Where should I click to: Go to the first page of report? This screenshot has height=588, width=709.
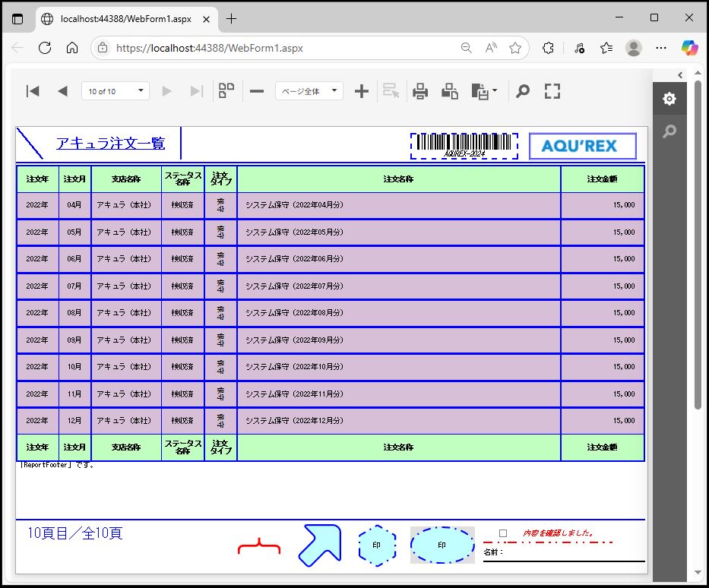click(x=33, y=91)
